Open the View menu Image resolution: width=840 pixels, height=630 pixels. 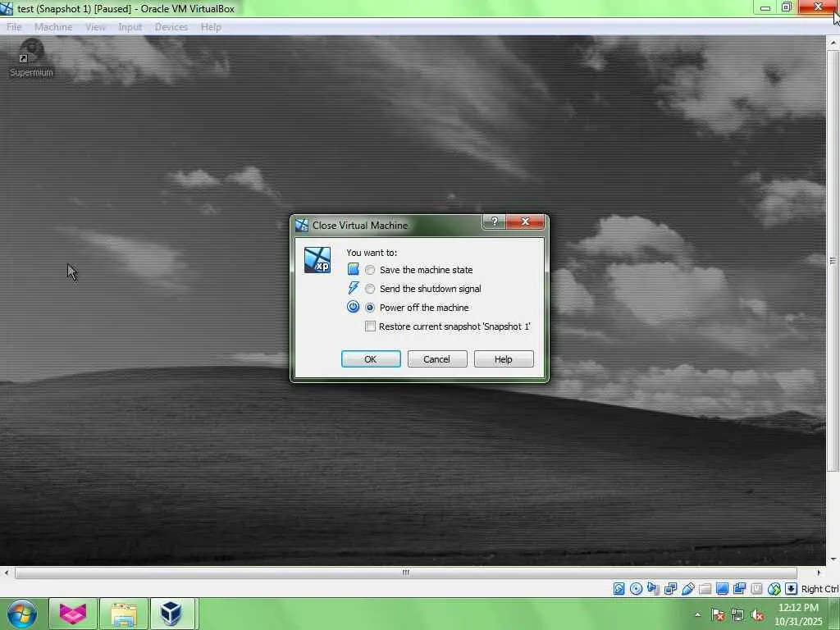(95, 27)
